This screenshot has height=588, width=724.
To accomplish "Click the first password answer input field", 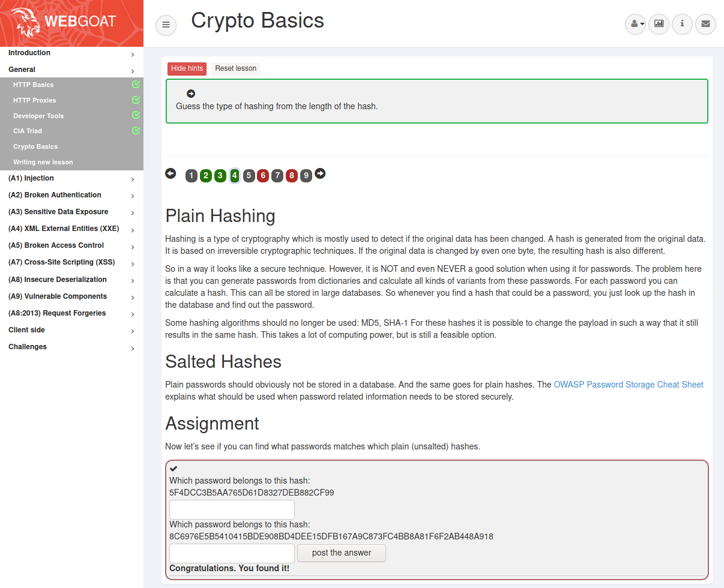I will (232, 509).
